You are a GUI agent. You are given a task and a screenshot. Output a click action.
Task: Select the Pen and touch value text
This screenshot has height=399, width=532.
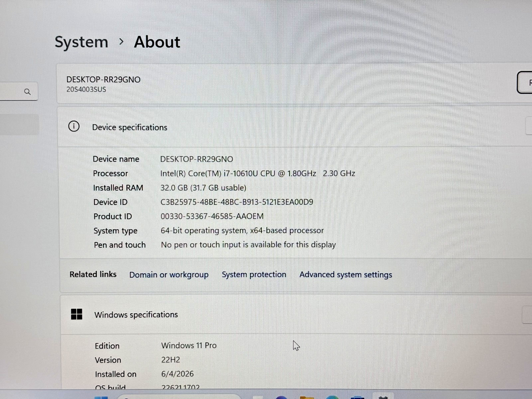click(248, 245)
